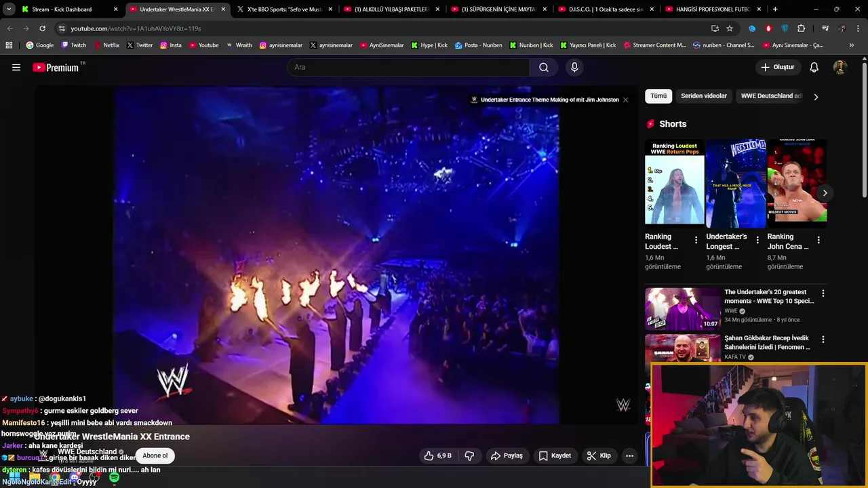Open YouTube notifications bell

coord(814,67)
